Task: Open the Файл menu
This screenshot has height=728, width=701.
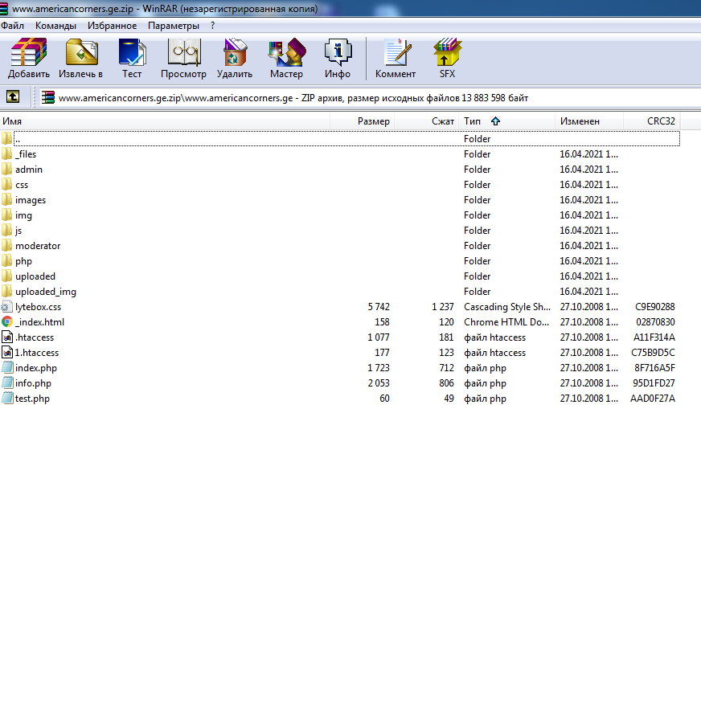Action: click(x=12, y=26)
